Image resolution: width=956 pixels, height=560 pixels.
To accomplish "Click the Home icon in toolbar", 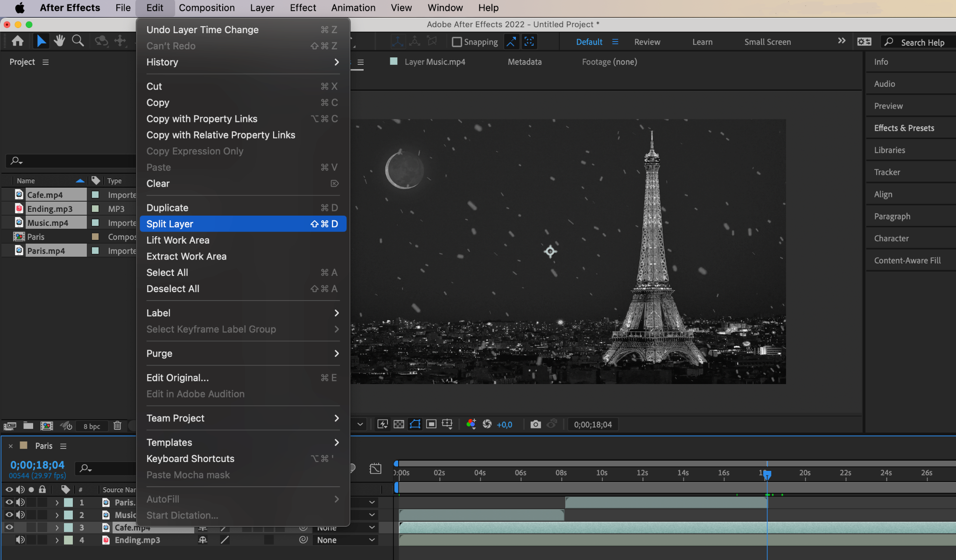I will pyautogui.click(x=18, y=41).
